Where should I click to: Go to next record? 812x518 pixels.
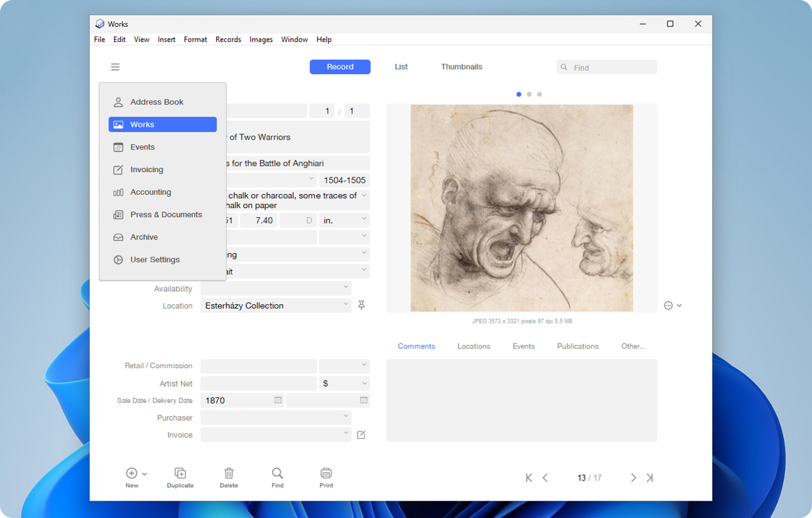tap(633, 478)
